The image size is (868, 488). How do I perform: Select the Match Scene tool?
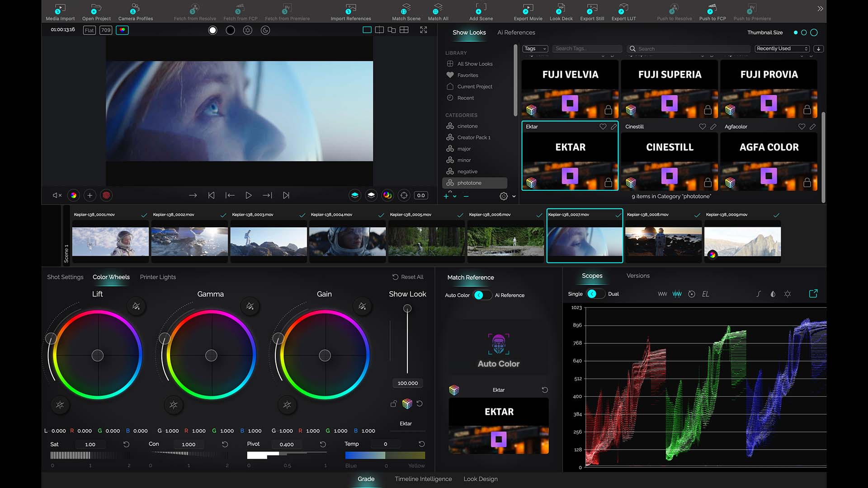click(406, 11)
